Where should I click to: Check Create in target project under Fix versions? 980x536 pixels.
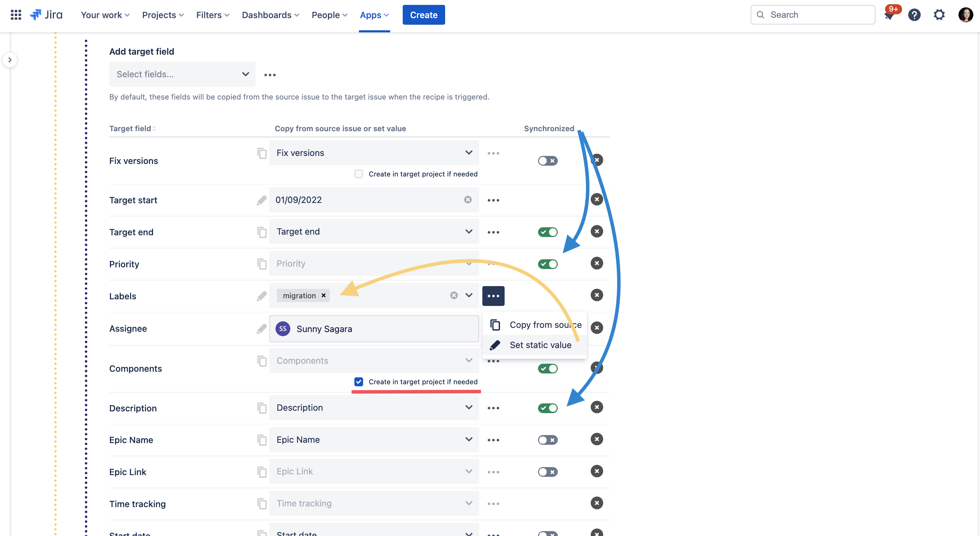pyautogui.click(x=358, y=174)
